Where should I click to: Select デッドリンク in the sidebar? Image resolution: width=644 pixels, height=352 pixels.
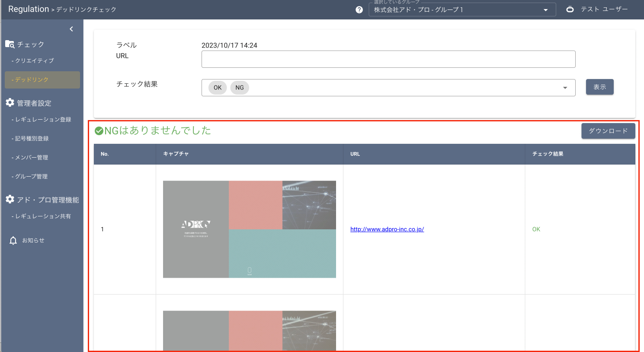click(x=42, y=80)
